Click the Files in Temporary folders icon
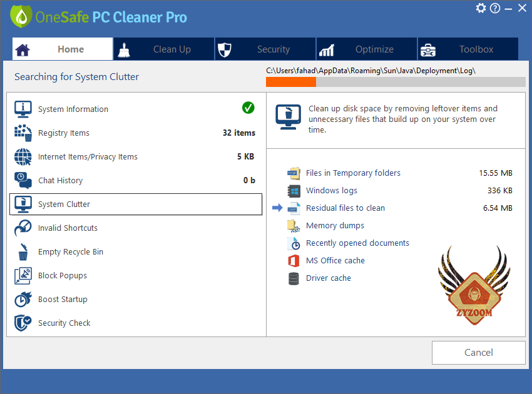Image resolution: width=532 pixels, height=394 pixels. [294, 173]
